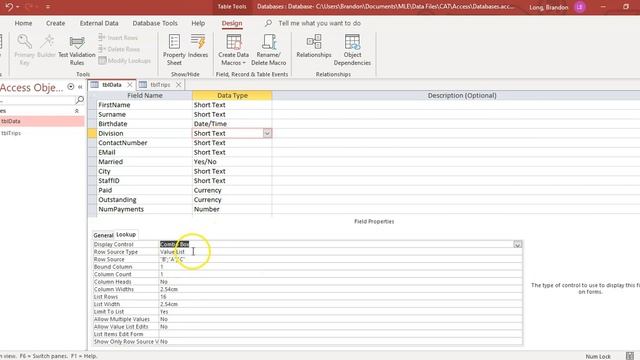The width and height of the screenshot is (640, 360).
Task: Open the Help tab
Action: click(x=198, y=23)
